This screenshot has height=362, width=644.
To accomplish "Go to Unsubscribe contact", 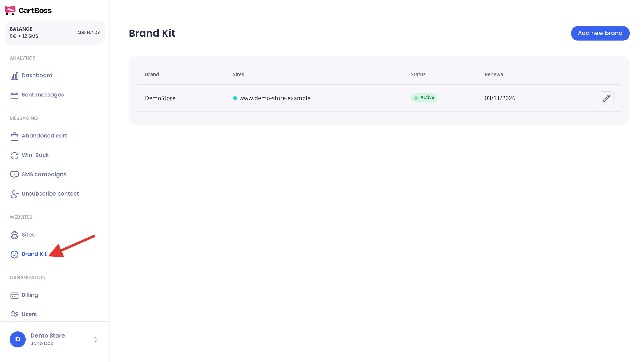I will (50, 194).
